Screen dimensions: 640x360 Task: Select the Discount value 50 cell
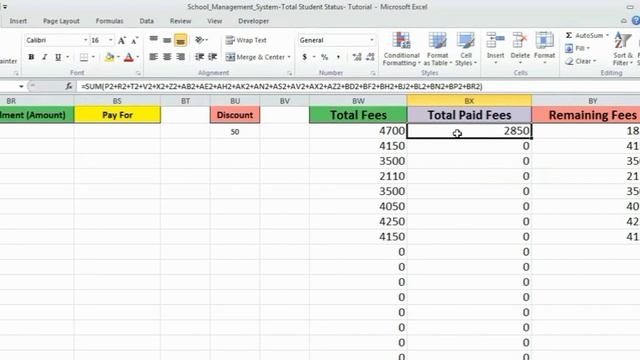pyautogui.click(x=235, y=131)
